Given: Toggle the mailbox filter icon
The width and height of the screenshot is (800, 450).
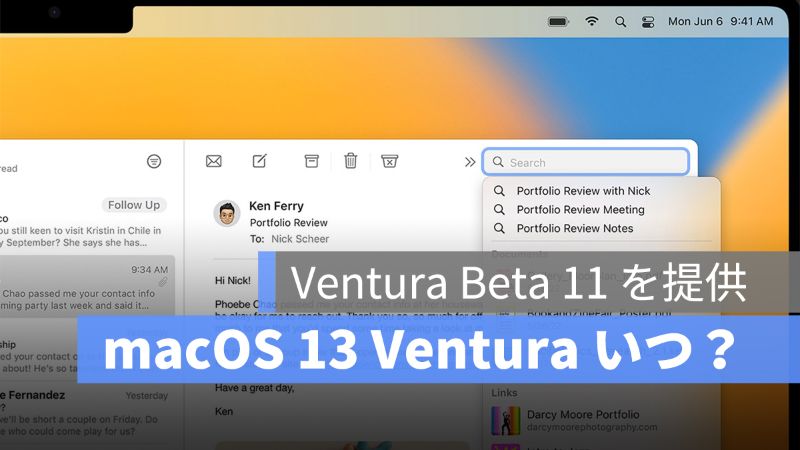Looking at the screenshot, I should point(154,161).
